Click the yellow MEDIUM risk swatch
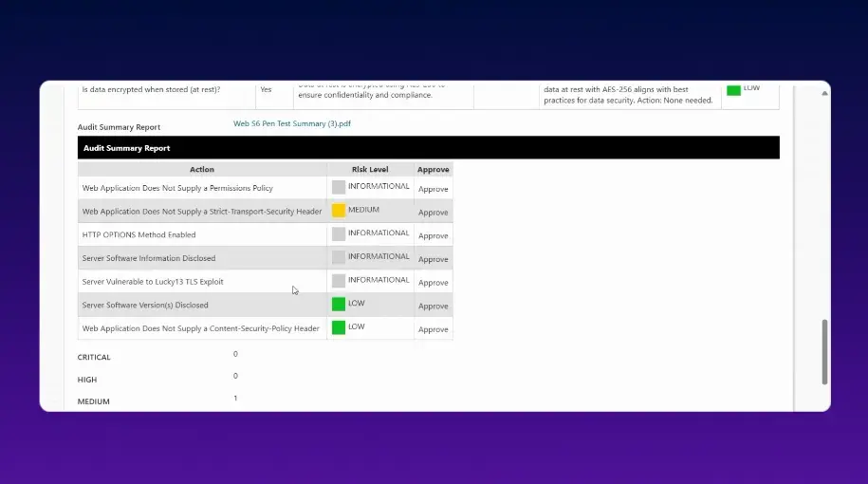The height and width of the screenshot is (484, 868). click(339, 211)
